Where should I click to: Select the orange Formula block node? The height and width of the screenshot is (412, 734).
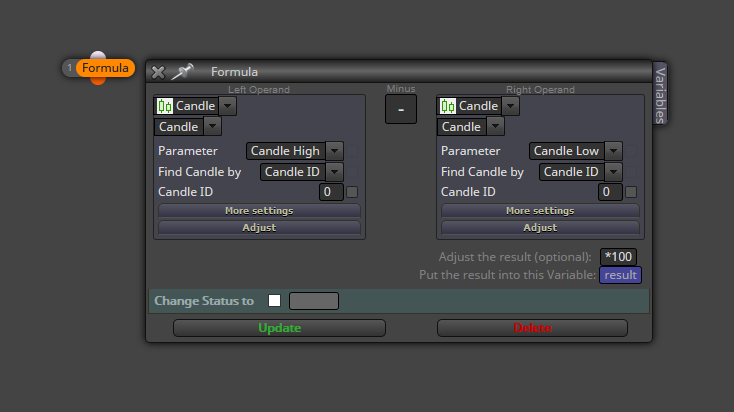click(105, 68)
